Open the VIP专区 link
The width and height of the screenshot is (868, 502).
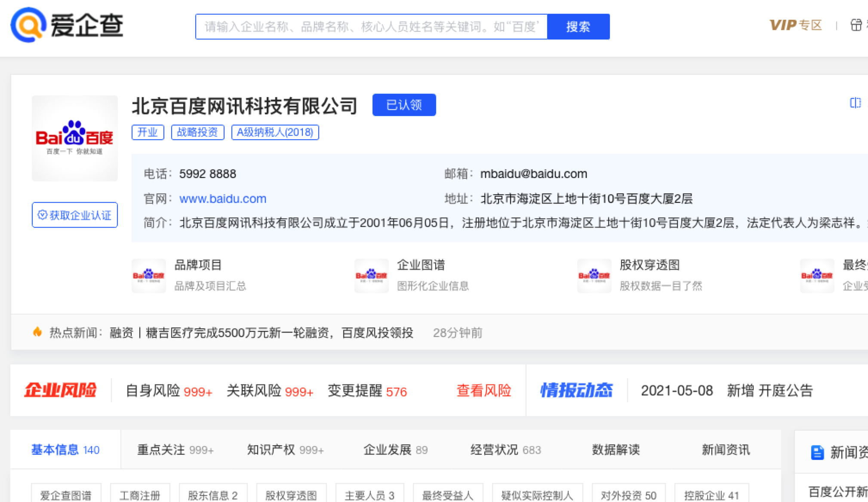pyautogui.click(x=796, y=25)
